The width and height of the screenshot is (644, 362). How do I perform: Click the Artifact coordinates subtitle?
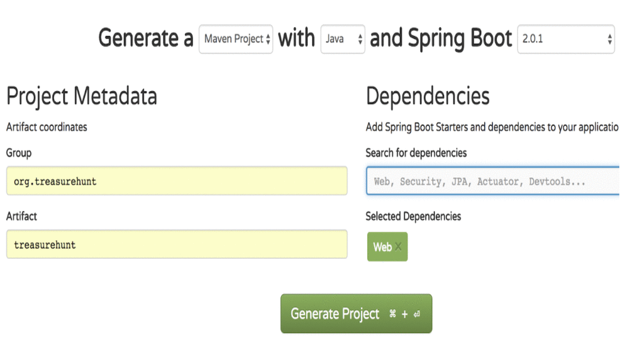[47, 127]
